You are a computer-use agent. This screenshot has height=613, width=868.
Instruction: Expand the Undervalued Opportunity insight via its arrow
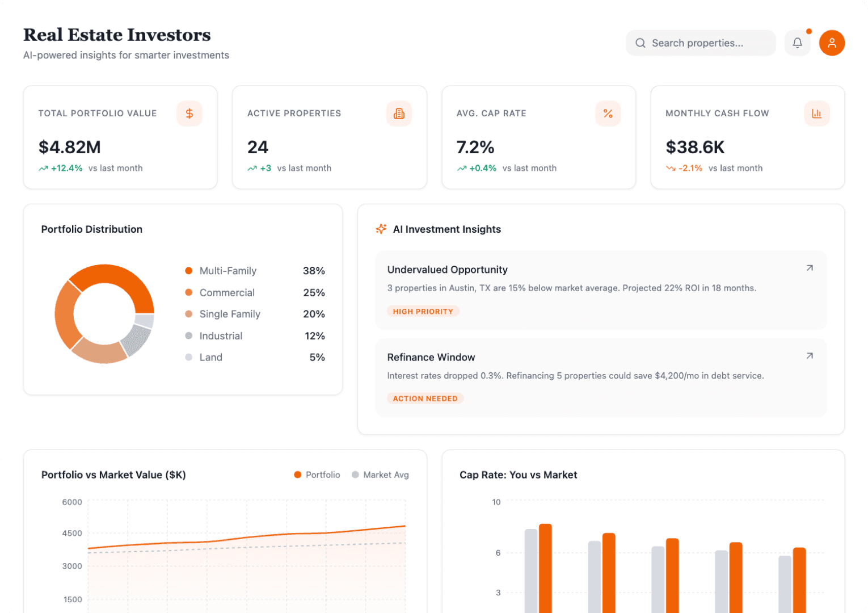click(x=810, y=268)
